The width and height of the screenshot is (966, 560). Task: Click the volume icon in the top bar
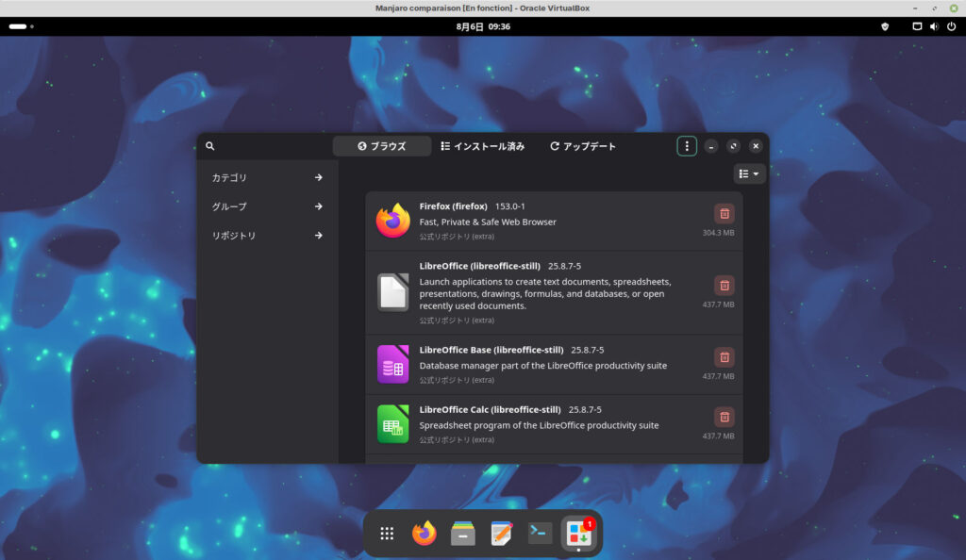click(x=934, y=26)
